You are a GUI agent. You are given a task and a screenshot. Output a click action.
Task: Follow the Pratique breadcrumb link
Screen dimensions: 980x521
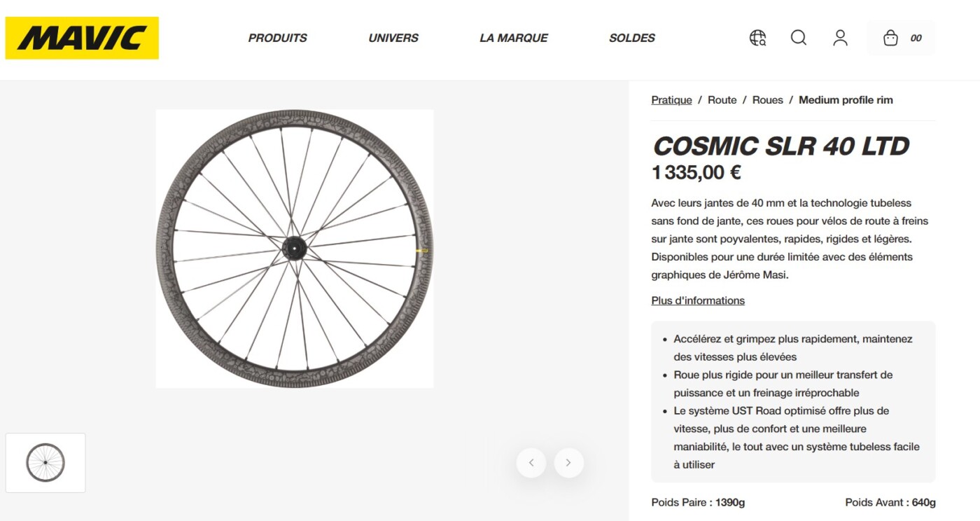(671, 100)
